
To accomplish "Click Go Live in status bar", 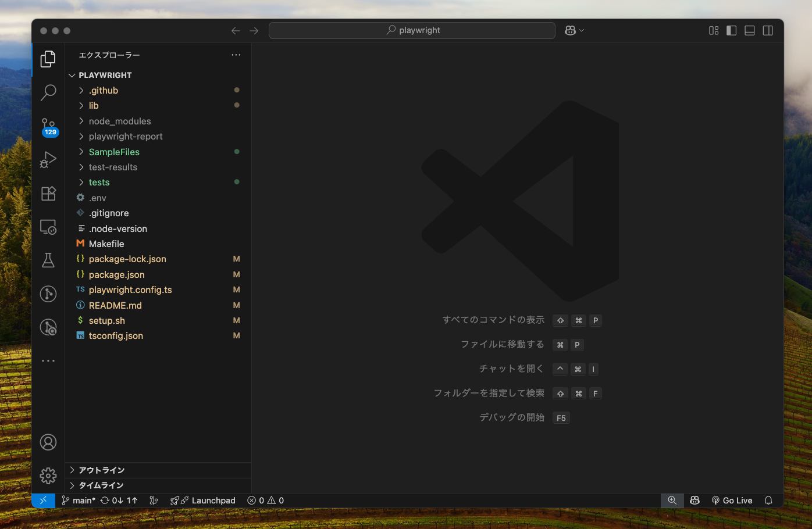I will pyautogui.click(x=732, y=501).
